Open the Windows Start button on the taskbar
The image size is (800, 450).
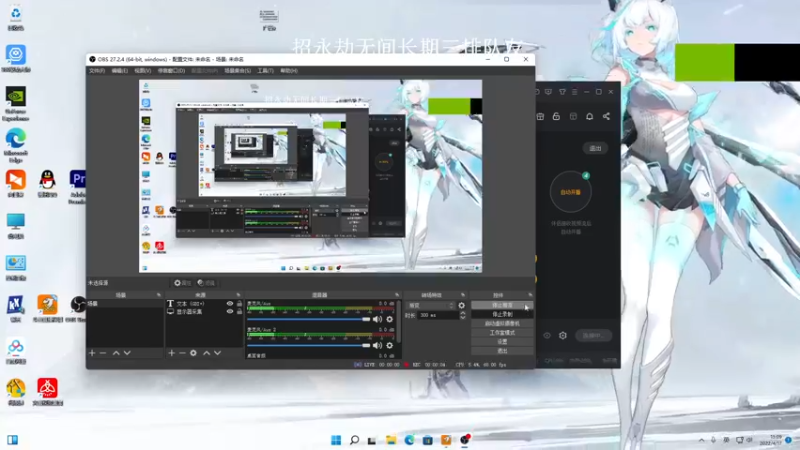coord(336,440)
